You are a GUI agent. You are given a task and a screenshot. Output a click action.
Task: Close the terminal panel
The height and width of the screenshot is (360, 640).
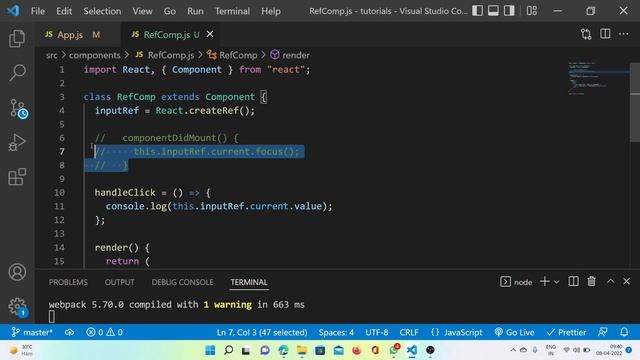point(626,281)
